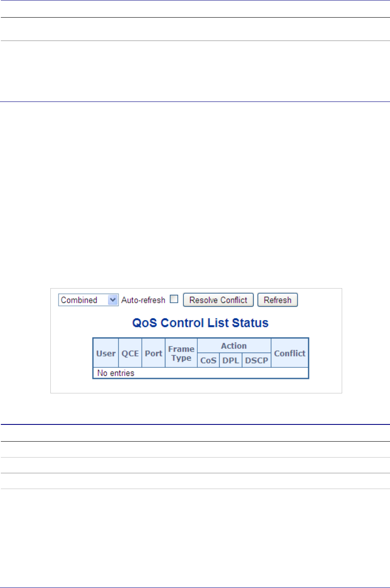
Task: Select the CoS column header
Action: pyautogui.click(x=208, y=360)
